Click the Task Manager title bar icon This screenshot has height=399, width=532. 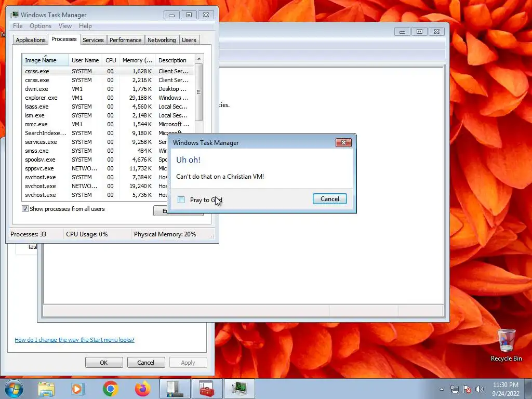[14, 15]
